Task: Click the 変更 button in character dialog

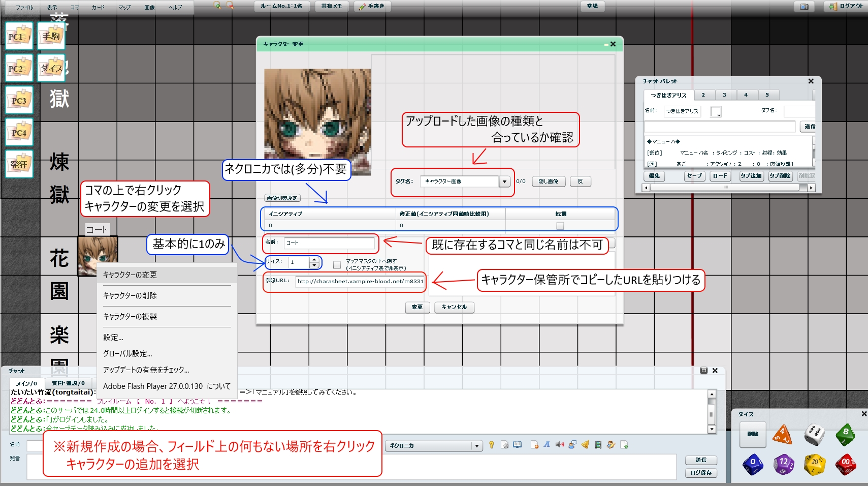Action: coord(417,307)
